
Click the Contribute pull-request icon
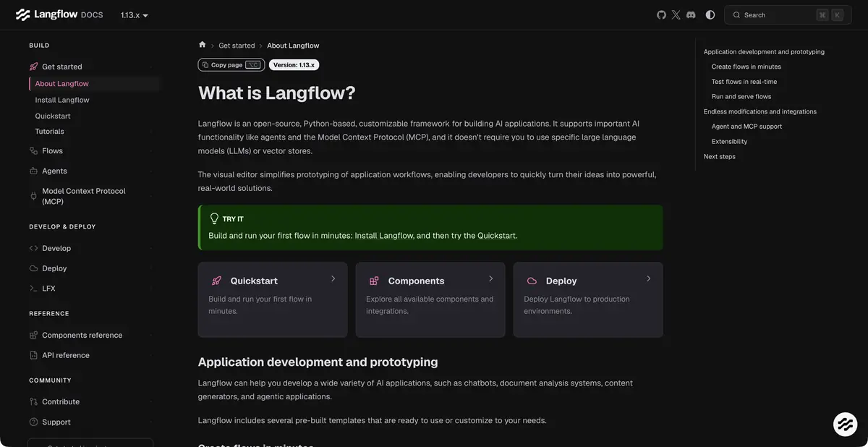[33, 402]
